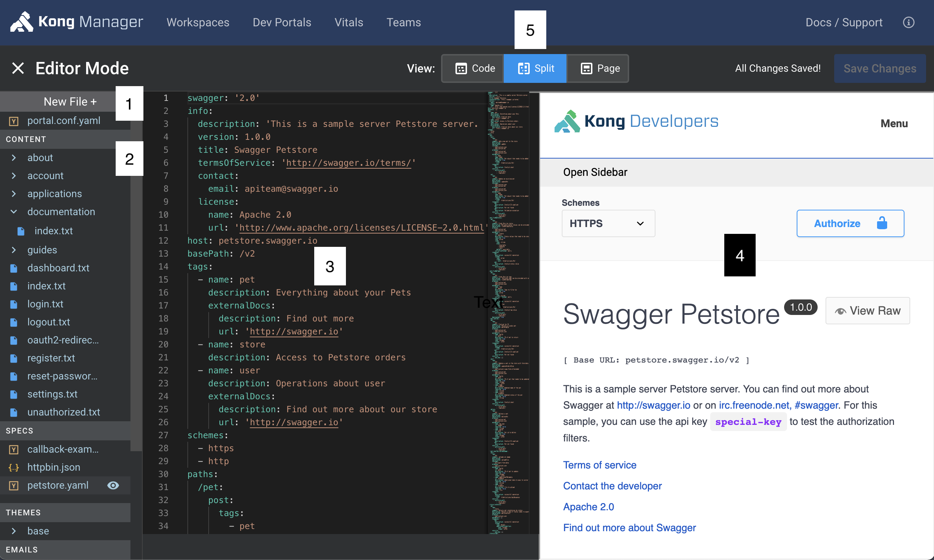Switch to Page view
The height and width of the screenshot is (560, 934).
coord(598,68)
